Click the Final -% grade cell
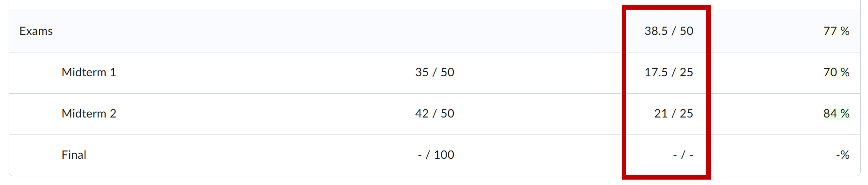This screenshot has height=185, width=868. [842, 155]
